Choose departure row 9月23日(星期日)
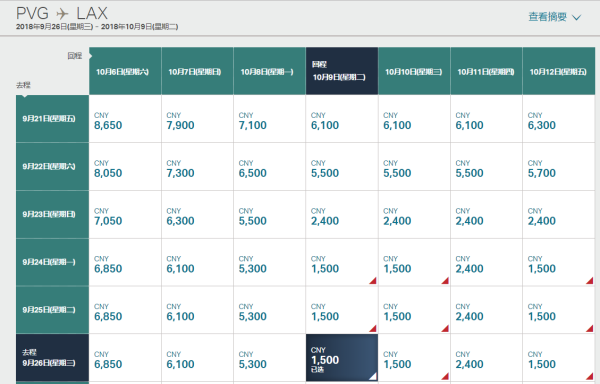Image resolution: width=600 pixels, height=384 pixels. [52, 214]
